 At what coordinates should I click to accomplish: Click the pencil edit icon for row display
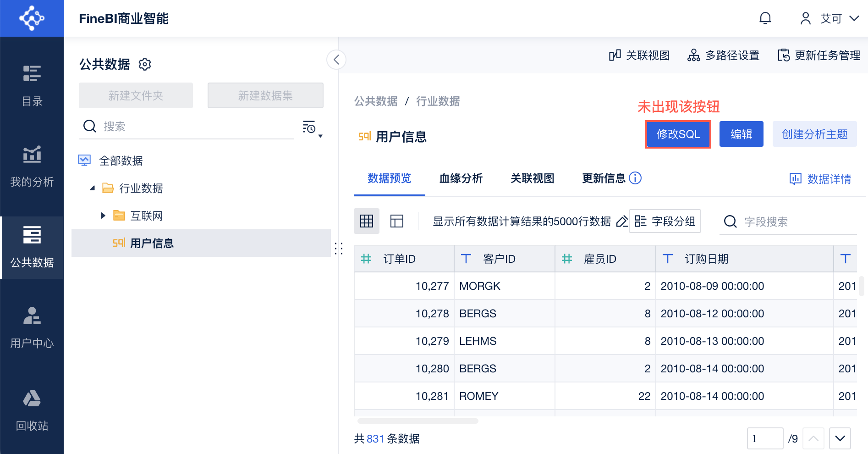point(621,221)
